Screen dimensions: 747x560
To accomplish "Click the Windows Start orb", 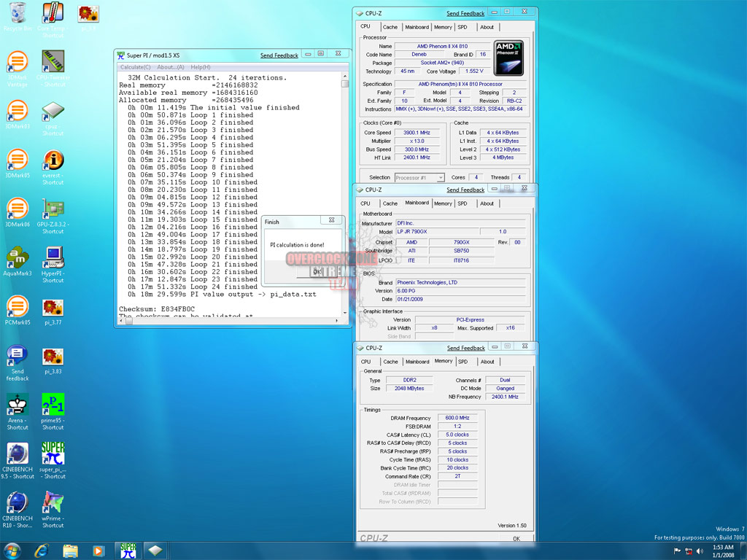I will pyautogui.click(x=12, y=551).
